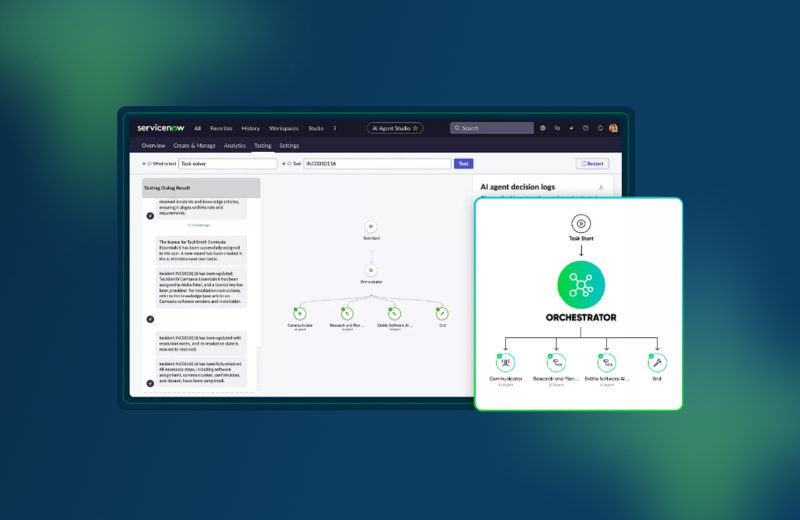Viewport: 800px width, 520px height.
Task: Open the notifications bell icon
Action: [600, 128]
